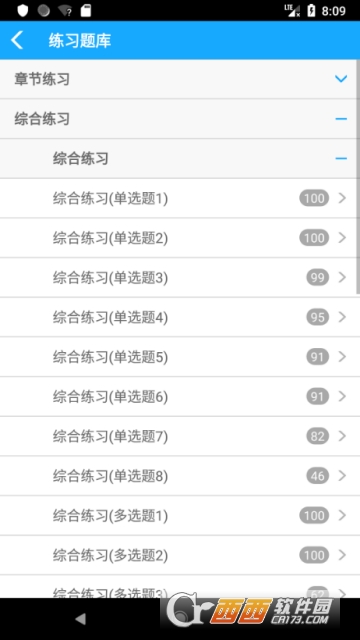Tap the 95 count badge on 单选题4
This screenshot has width=360, height=640.
click(x=318, y=317)
